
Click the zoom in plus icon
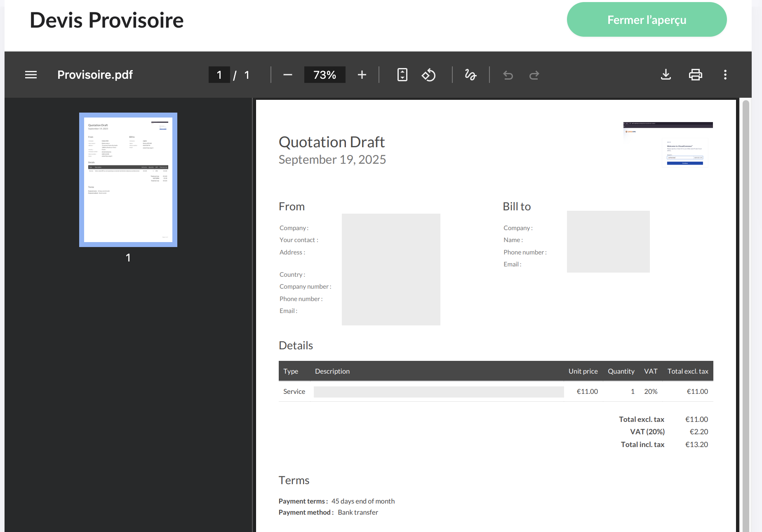[362, 75]
